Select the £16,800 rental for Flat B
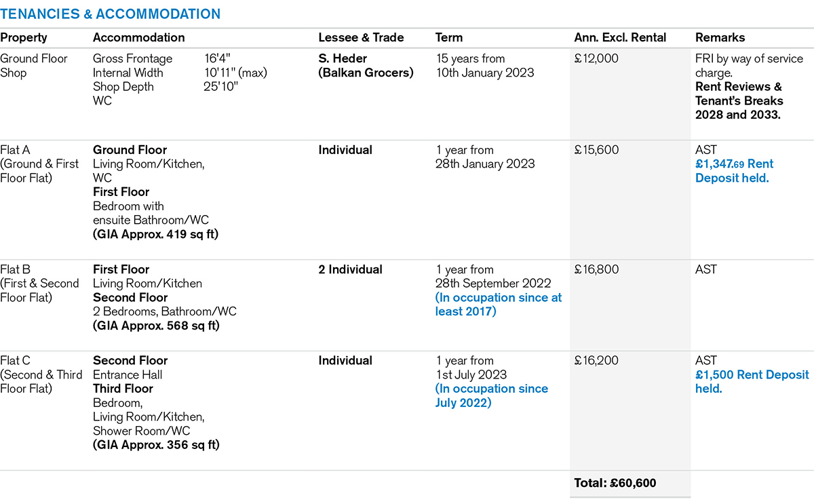The image size is (814, 504). click(x=596, y=269)
